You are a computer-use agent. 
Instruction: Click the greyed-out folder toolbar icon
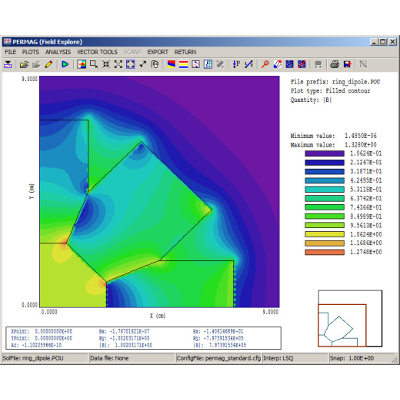click(36, 64)
